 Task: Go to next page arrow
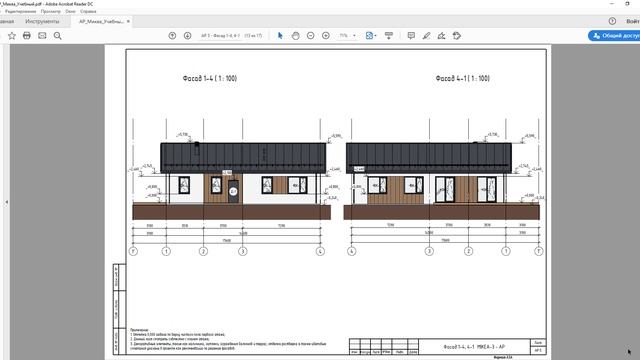point(187,36)
